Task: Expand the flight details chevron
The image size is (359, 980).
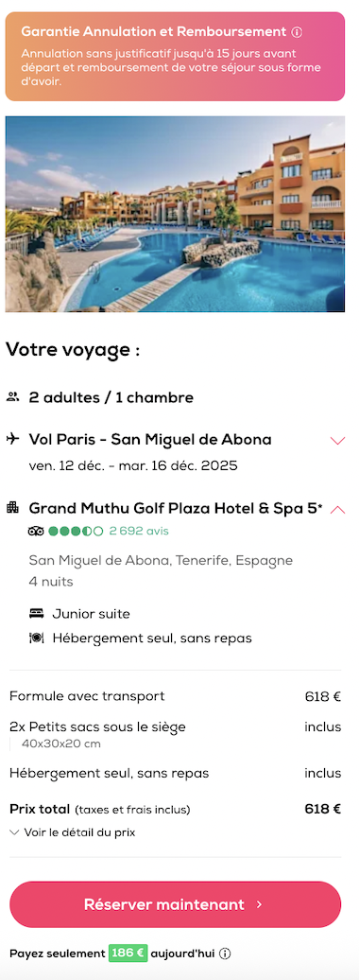Action: coord(337,441)
